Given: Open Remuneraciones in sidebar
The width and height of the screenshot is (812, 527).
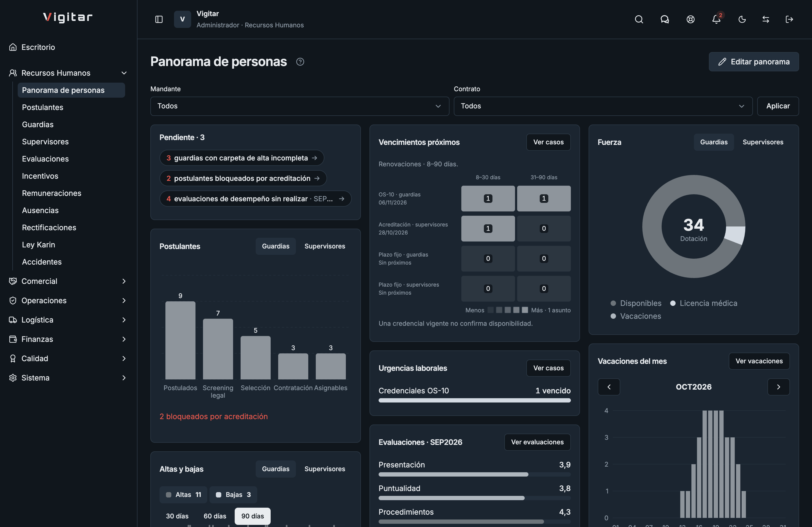Looking at the screenshot, I should 71,193.
